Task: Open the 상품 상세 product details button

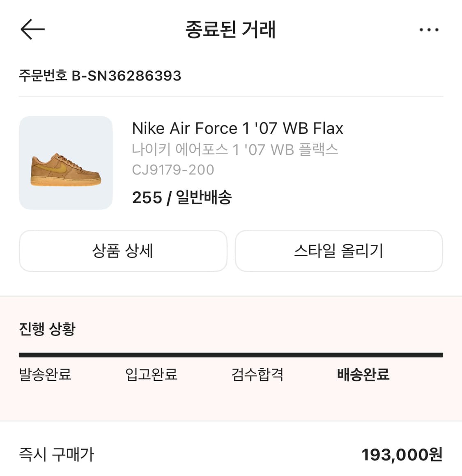Action: (x=123, y=251)
